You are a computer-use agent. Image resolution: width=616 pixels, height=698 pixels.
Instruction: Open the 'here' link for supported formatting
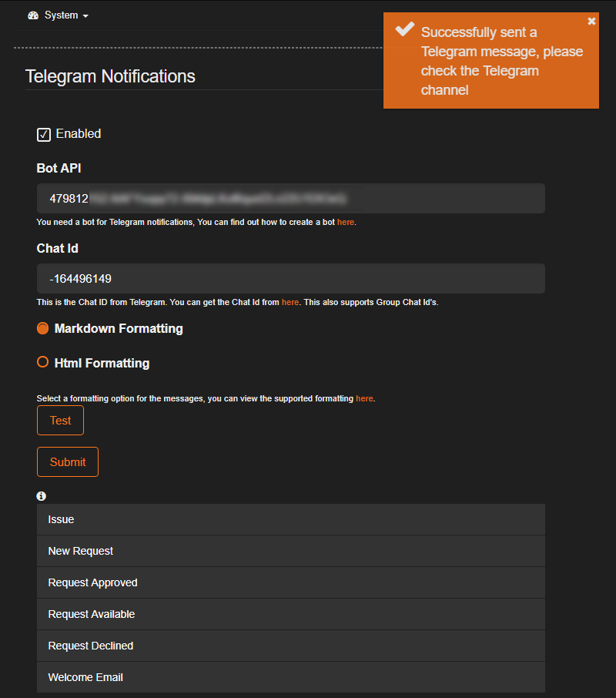(x=364, y=398)
